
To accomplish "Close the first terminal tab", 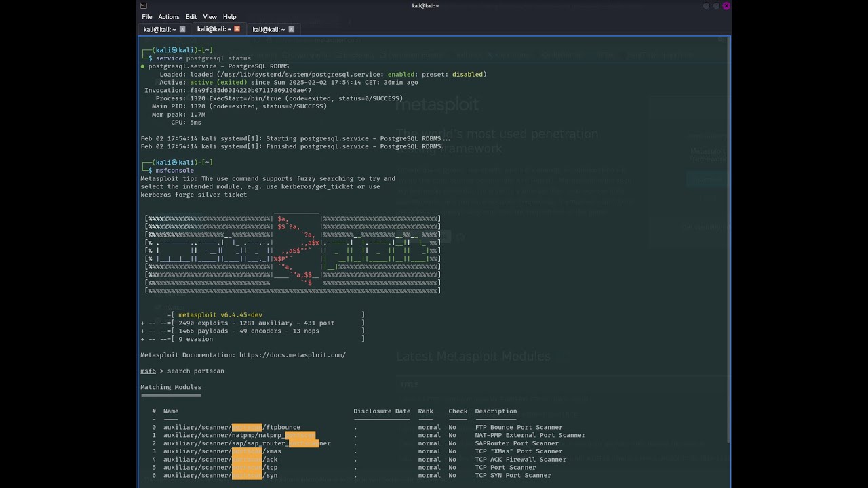I will click(182, 29).
